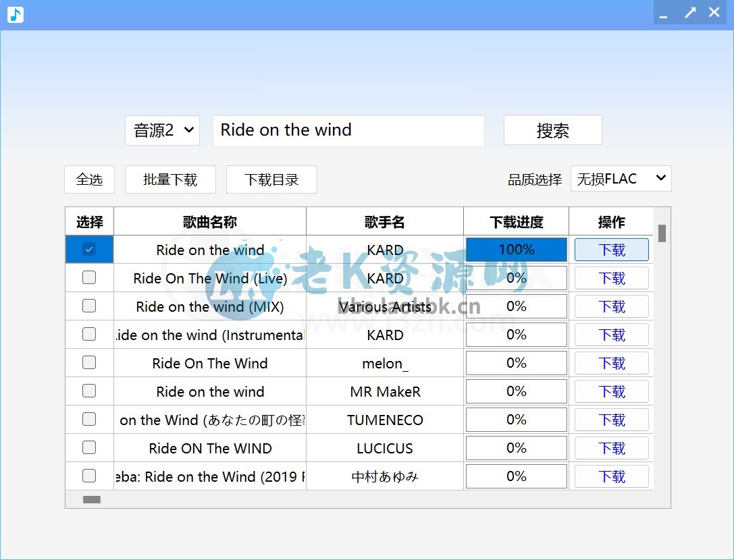Viewport: 734px width, 560px height.
Task: Click the 选择 column header
Action: (x=89, y=221)
